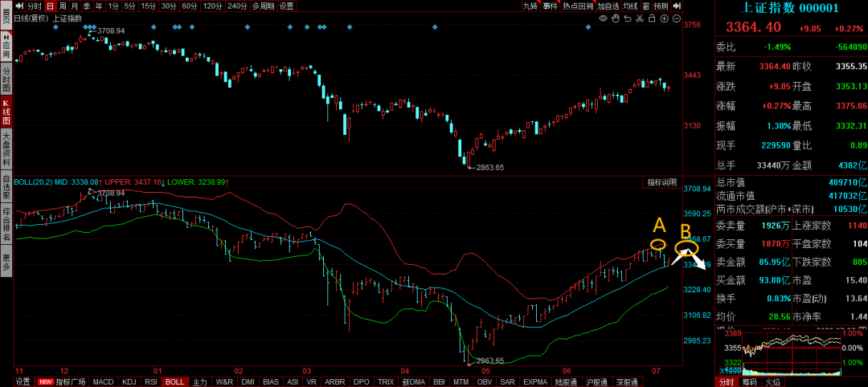
Task: Choose 240分 period
Action: [x=237, y=6]
